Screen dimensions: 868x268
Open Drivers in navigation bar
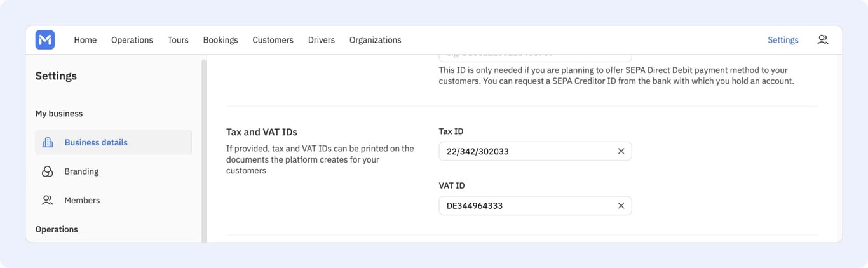(x=322, y=40)
